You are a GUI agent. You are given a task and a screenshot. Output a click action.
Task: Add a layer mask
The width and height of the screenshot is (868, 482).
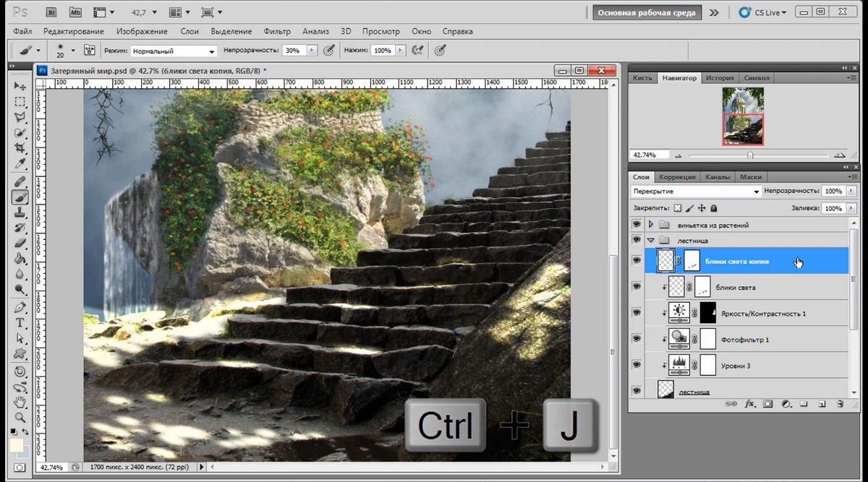coord(768,404)
